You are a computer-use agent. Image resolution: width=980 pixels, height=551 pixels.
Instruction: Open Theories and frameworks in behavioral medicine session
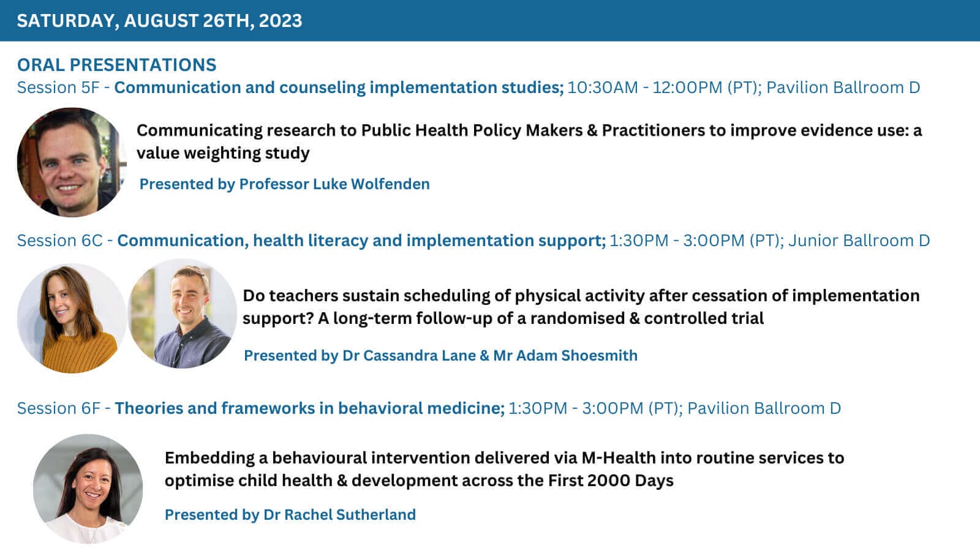[x=309, y=408]
